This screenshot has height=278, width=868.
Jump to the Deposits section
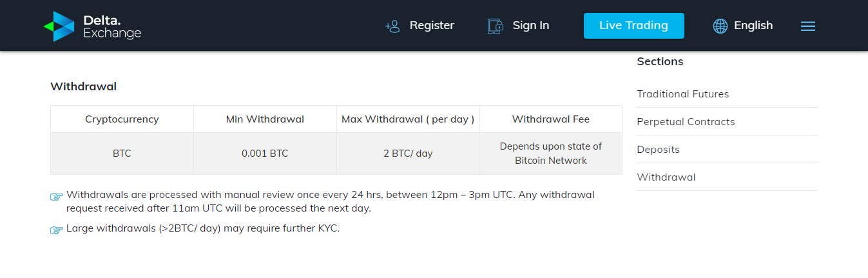(x=658, y=150)
